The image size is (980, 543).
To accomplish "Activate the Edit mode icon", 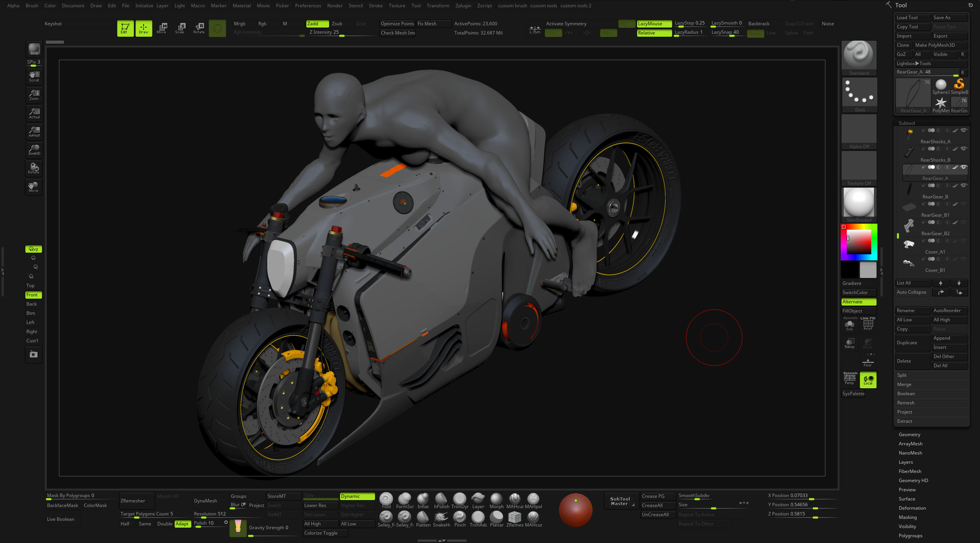I will tap(125, 28).
